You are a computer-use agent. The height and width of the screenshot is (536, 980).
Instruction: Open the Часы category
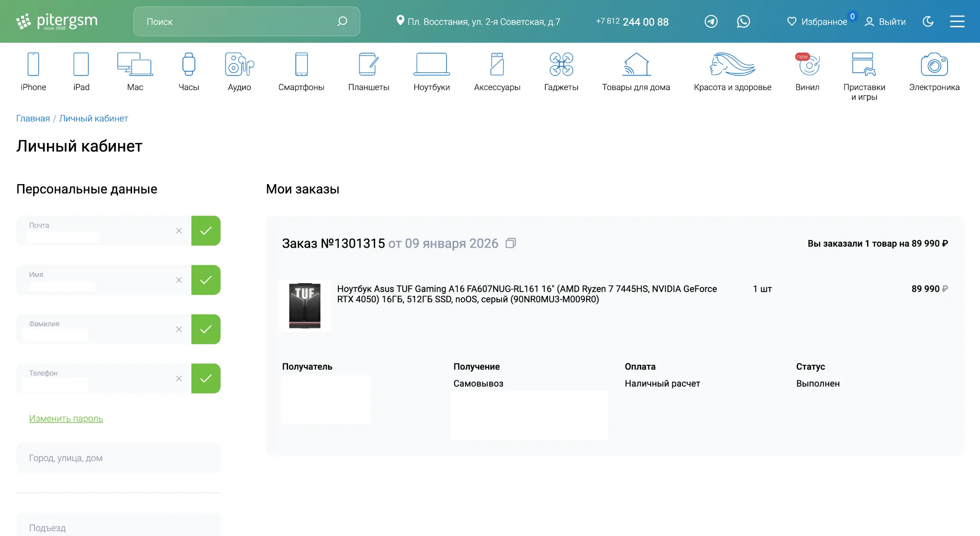[x=189, y=72]
